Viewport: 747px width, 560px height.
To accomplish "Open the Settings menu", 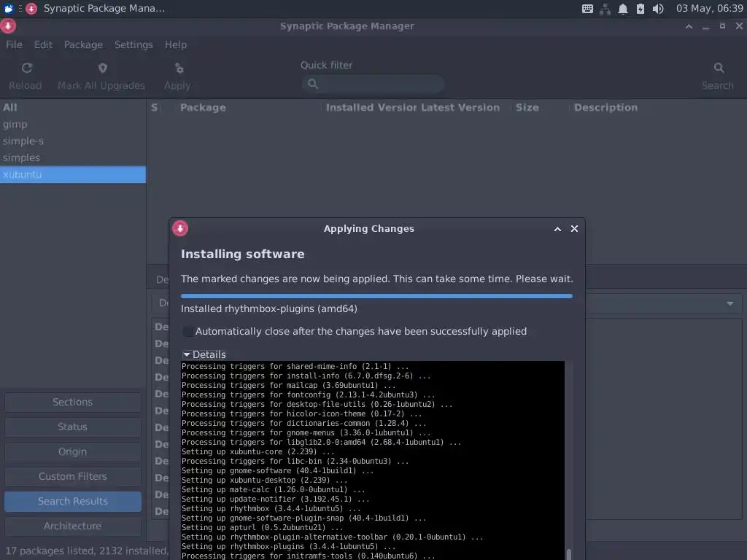I will pos(133,44).
